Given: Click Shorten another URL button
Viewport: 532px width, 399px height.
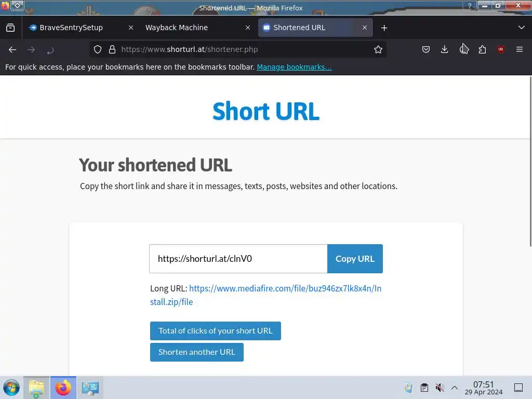Looking at the screenshot, I should coord(197,352).
